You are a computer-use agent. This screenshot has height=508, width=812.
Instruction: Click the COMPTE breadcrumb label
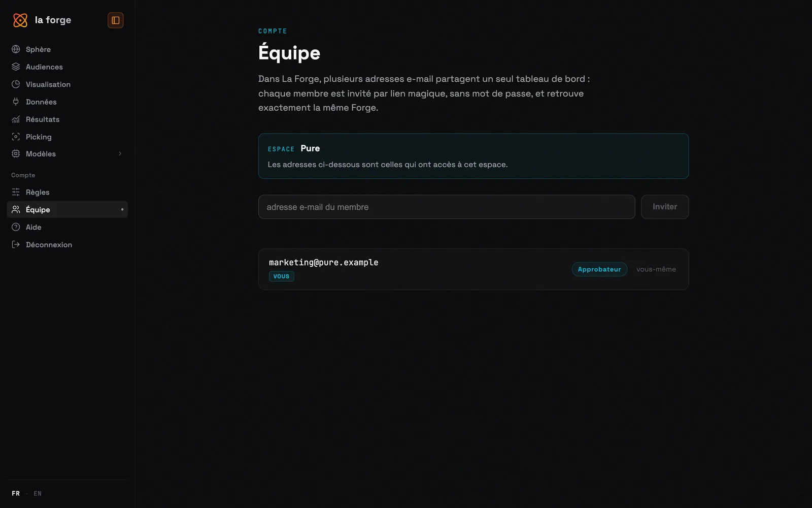click(273, 31)
